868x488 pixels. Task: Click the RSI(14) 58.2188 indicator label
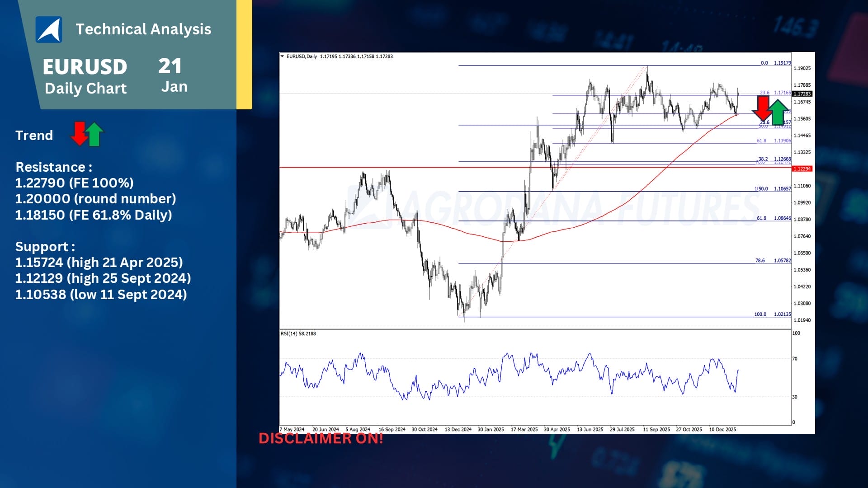(x=298, y=334)
